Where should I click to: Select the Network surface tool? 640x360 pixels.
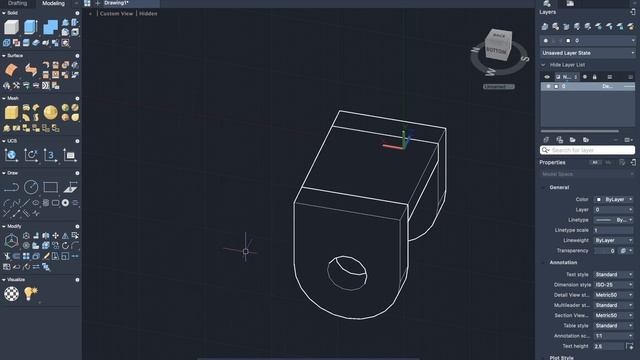click(x=11, y=70)
